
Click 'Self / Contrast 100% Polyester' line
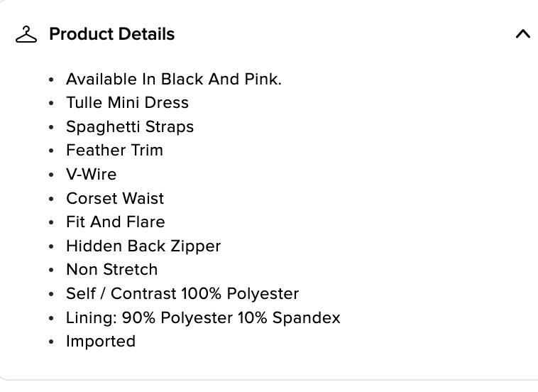[182, 293]
